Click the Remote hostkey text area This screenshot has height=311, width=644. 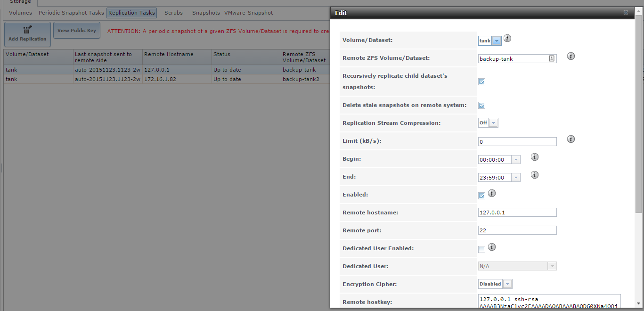coord(549,301)
